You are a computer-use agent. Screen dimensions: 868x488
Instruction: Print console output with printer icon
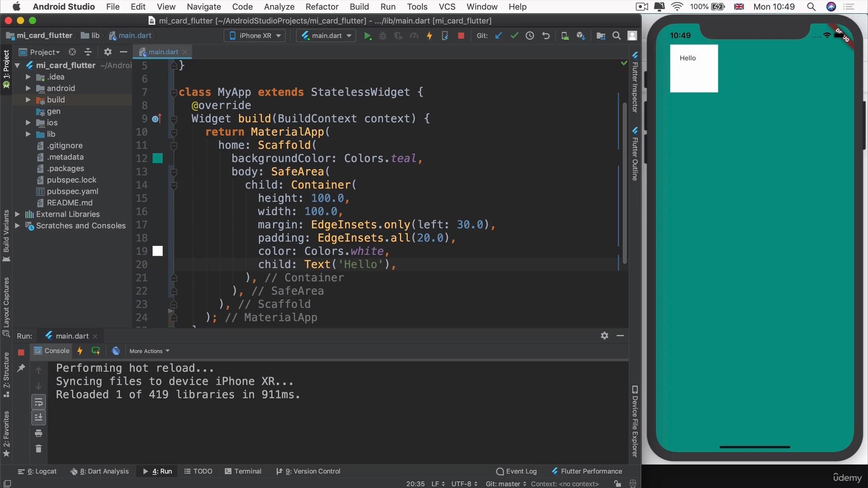[x=38, y=433]
